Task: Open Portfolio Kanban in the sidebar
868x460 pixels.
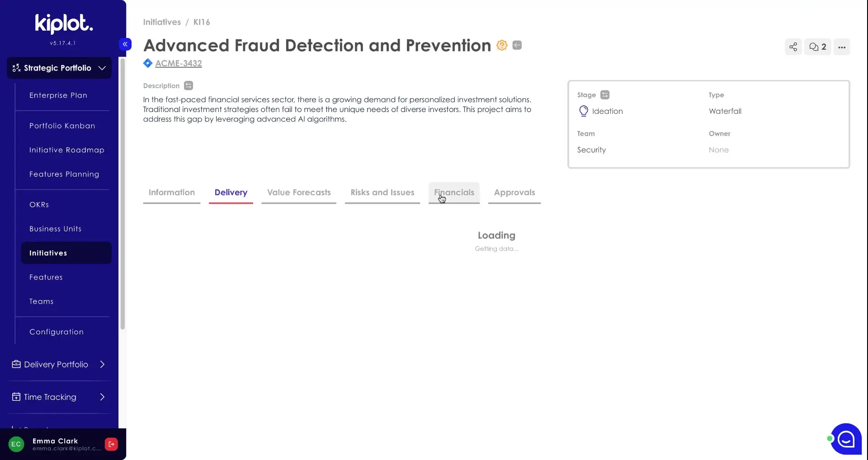Action: [62, 126]
